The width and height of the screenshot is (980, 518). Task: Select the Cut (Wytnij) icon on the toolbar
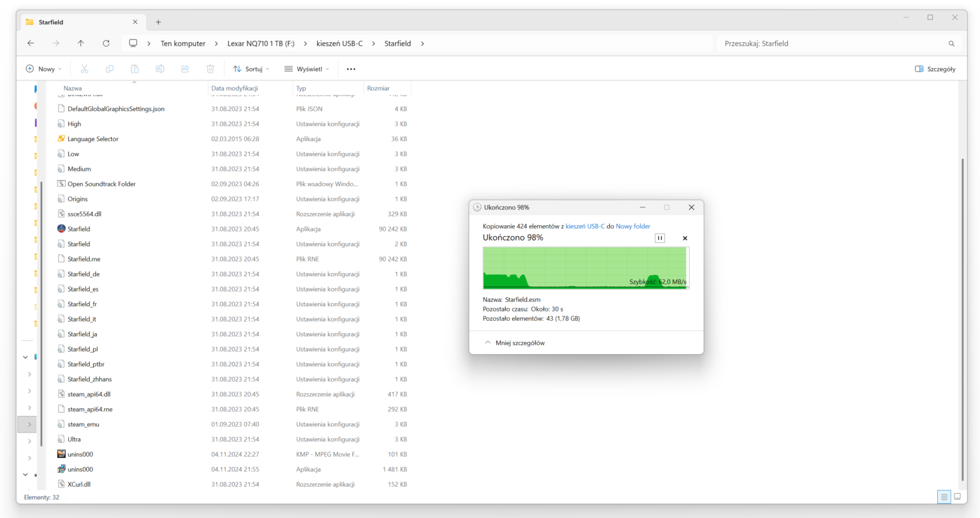click(x=84, y=68)
